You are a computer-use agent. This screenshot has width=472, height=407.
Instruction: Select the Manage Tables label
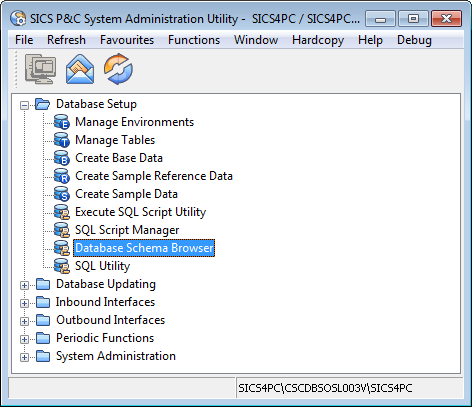(115, 140)
